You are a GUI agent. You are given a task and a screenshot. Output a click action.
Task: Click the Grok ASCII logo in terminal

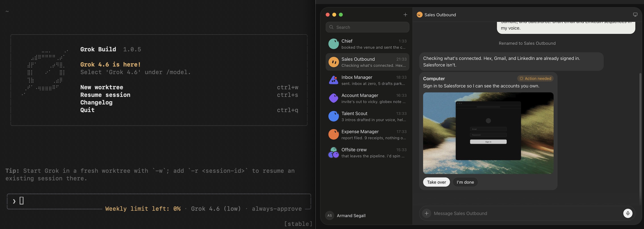click(x=45, y=73)
